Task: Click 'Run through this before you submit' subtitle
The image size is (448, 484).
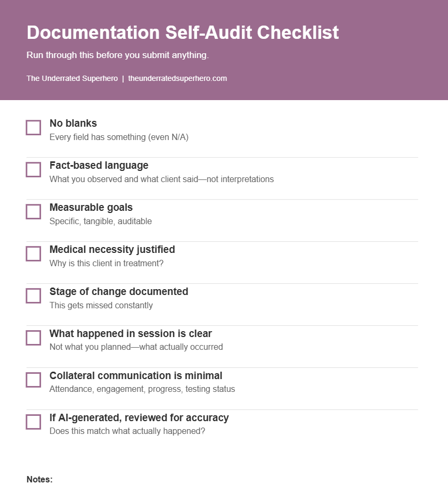Action: click(118, 55)
